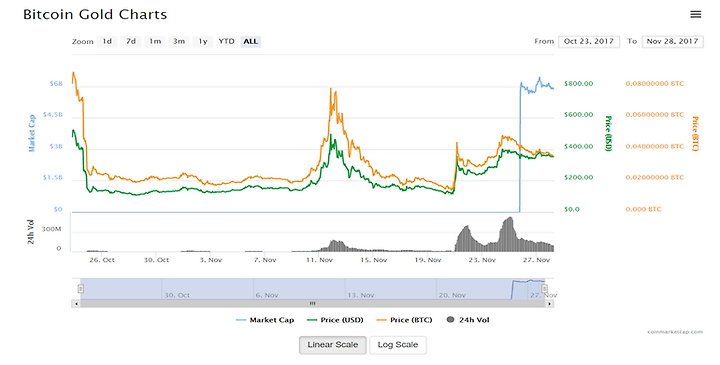Click the $800.00 USD axis label
The height and width of the screenshot is (365, 720).
click(579, 84)
